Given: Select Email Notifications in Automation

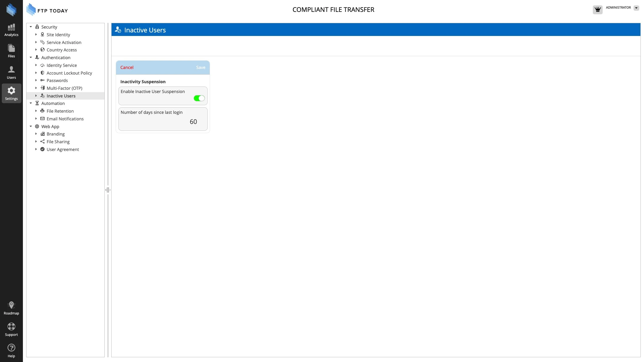Looking at the screenshot, I should click(x=65, y=119).
